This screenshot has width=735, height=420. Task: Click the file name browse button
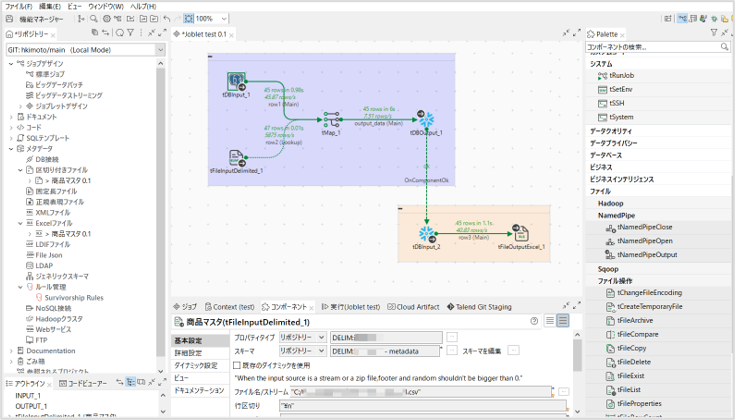[x=563, y=391]
